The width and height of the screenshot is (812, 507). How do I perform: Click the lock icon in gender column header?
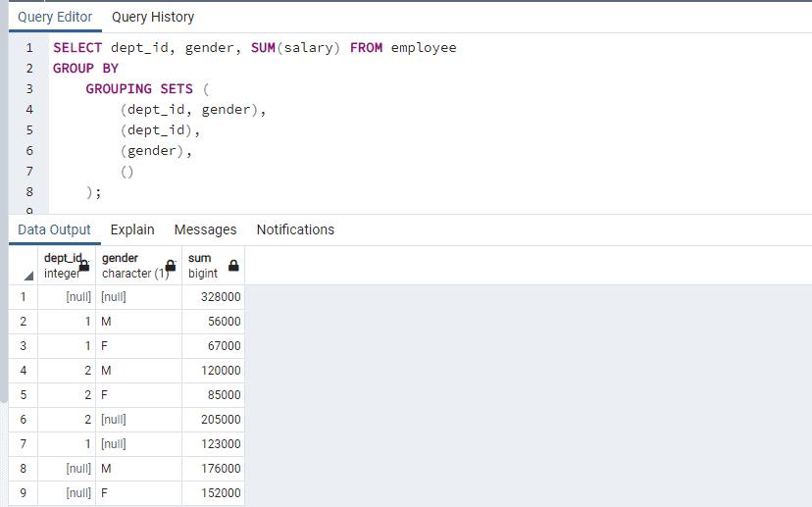171,265
